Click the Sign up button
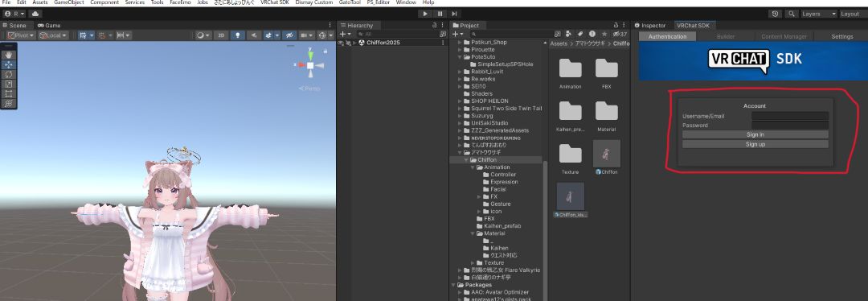 point(755,144)
